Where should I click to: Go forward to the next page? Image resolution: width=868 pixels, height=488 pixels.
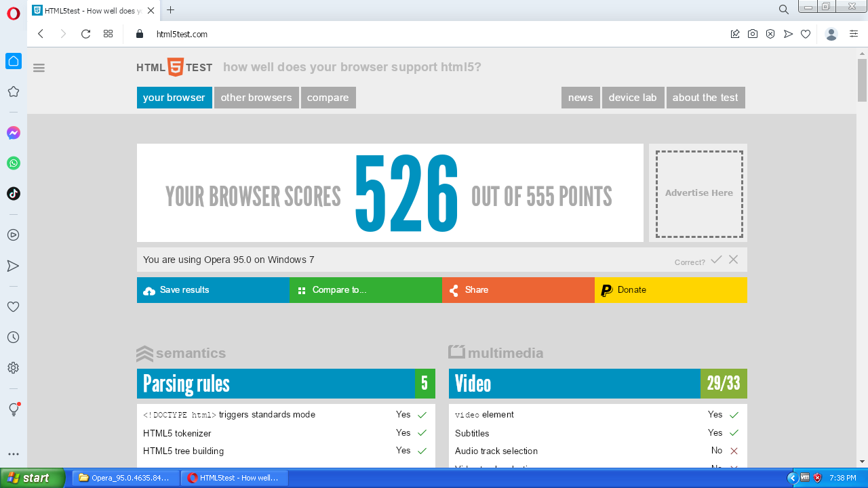pos(63,34)
